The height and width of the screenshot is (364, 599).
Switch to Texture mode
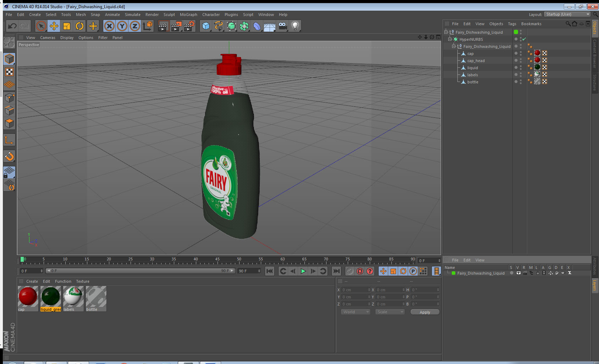click(9, 72)
